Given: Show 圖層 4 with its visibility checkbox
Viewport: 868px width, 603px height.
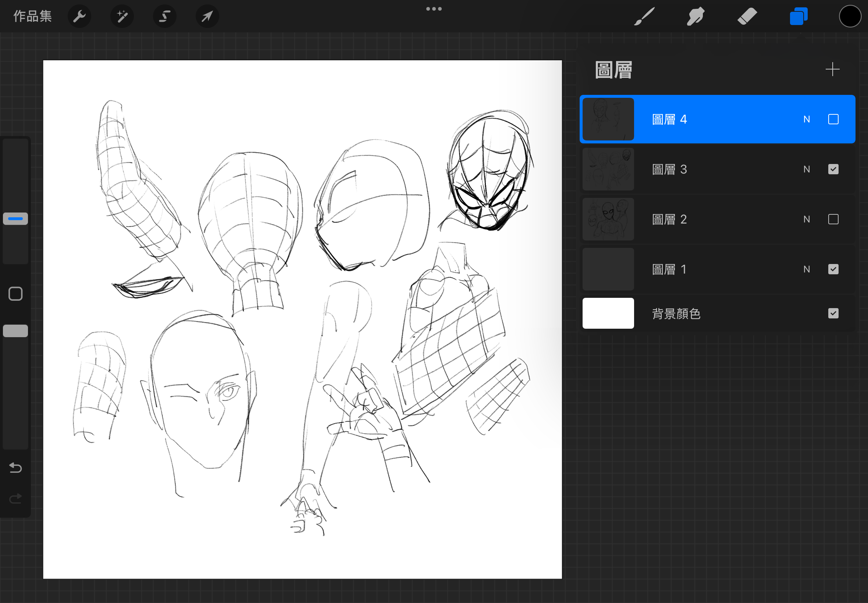Looking at the screenshot, I should (833, 119).
